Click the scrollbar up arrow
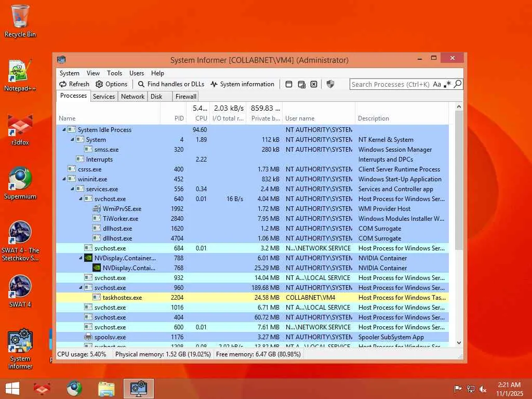The width and height of the screenshot is (532, 399). tap(459, 107)
